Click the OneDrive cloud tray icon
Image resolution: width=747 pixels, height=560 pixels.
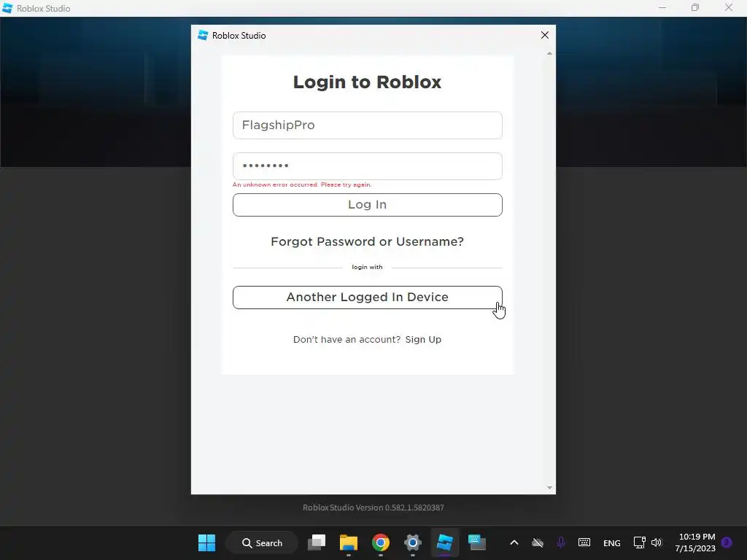[538, 542]
